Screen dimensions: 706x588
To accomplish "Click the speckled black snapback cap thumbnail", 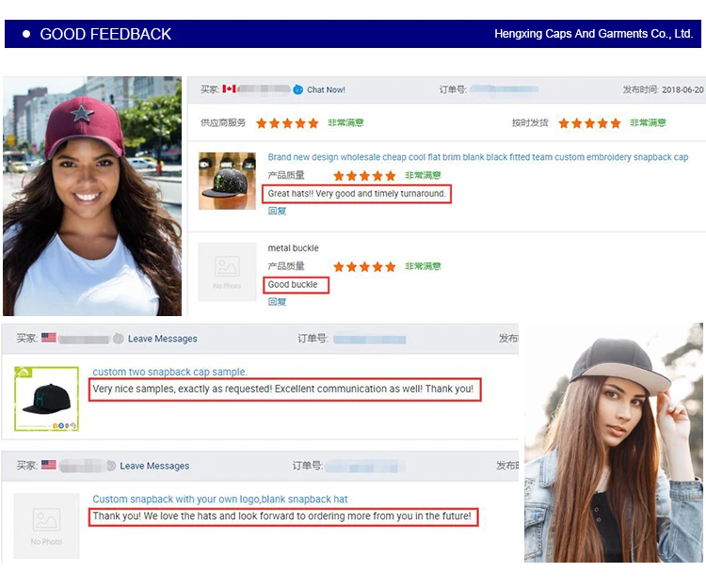I will click(x=228, y=181).
